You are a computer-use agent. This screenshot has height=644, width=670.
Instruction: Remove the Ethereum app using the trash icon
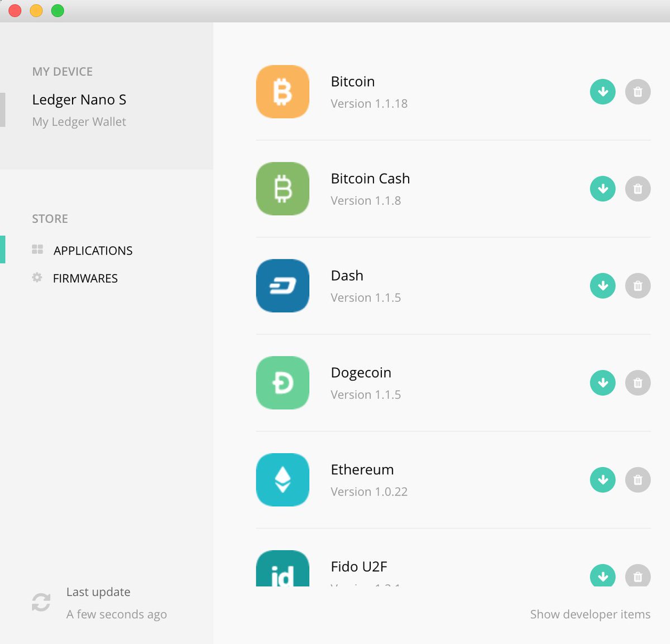coord(638,480)
